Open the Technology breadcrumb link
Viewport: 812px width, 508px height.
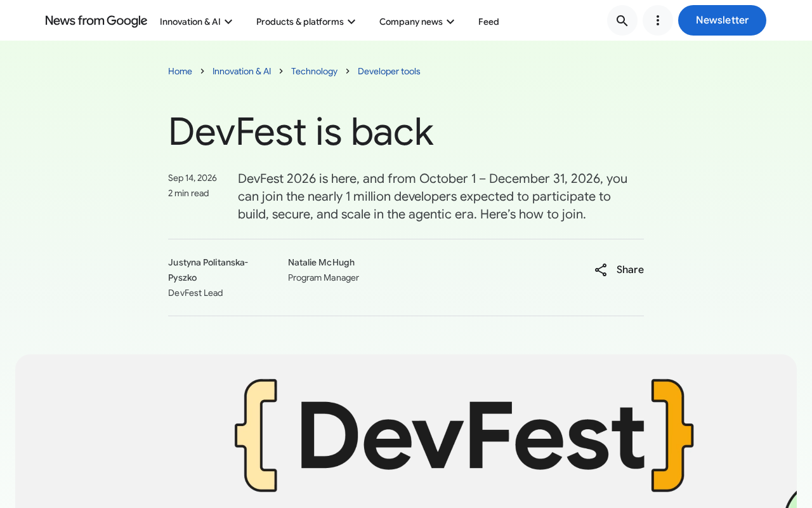click(x=314, y=71)
